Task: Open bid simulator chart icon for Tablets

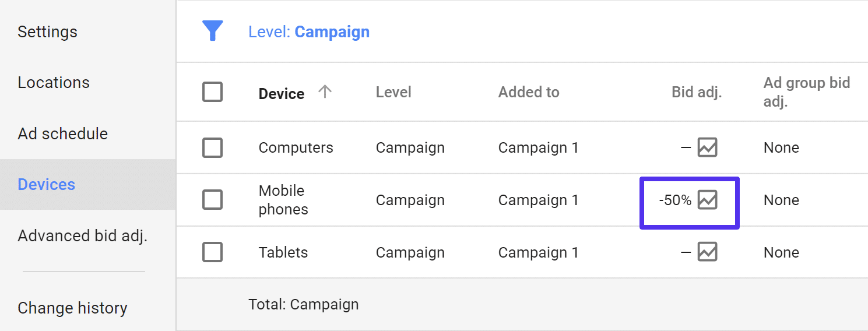Action: [x=707, y=252]
